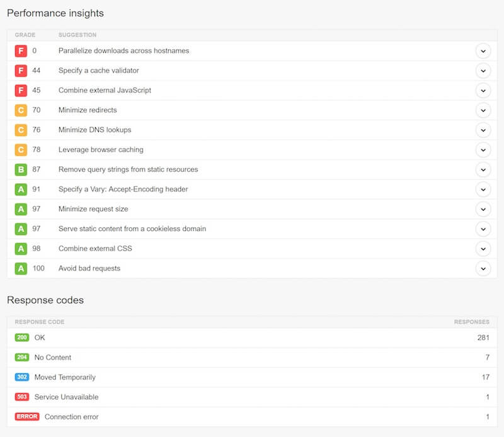Click the red ERROR badge
The height and width of the screenshot is (437, 504).
27,416
